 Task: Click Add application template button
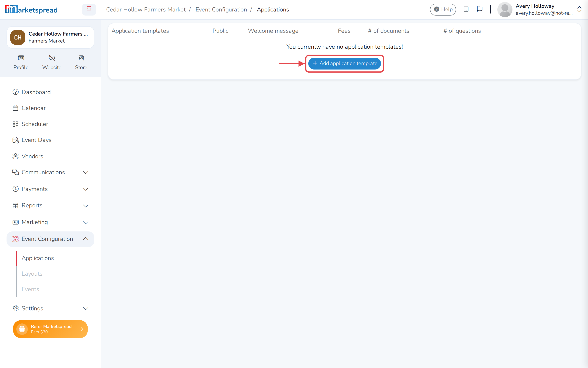345,63
